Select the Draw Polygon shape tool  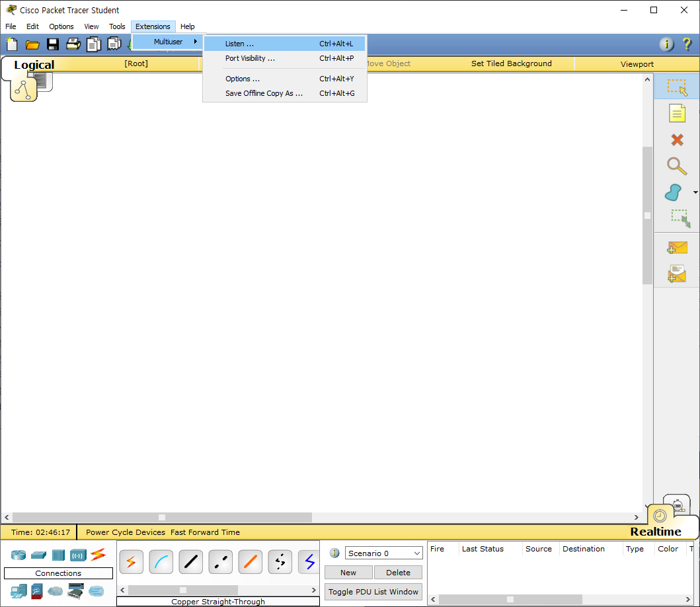[x=673, y=192]
